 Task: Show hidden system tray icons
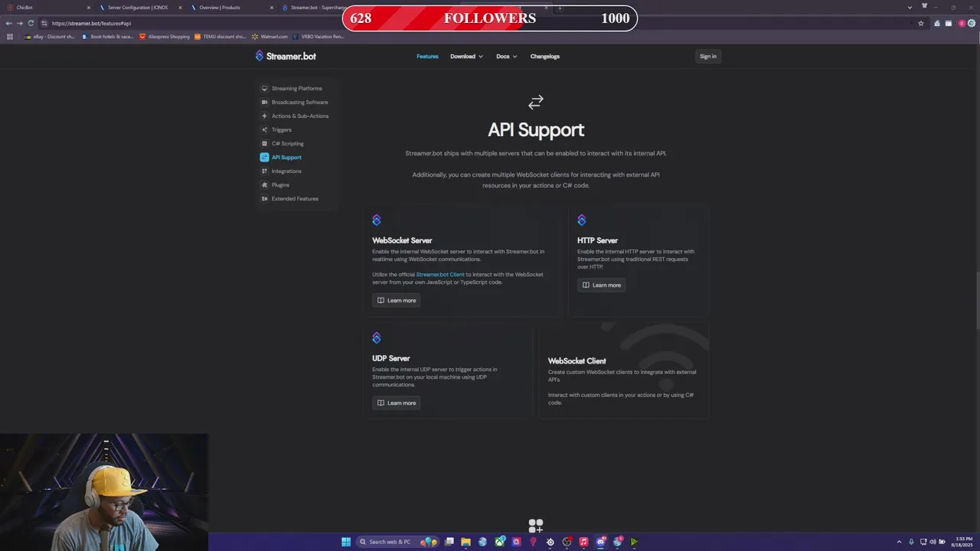pos(900,542)
